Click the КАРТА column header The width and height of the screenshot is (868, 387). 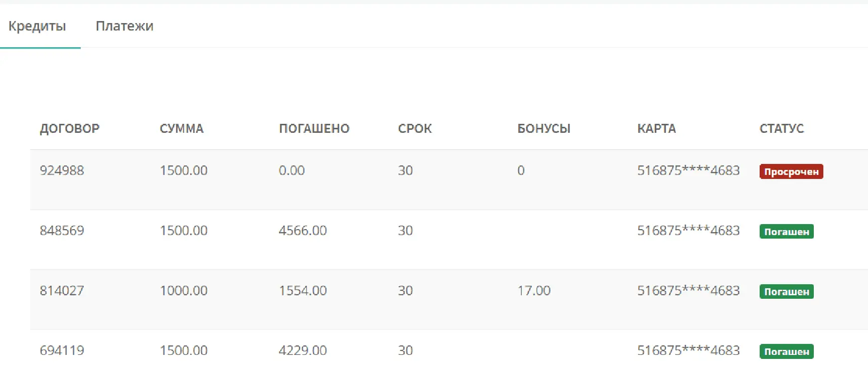pos(656,129)
